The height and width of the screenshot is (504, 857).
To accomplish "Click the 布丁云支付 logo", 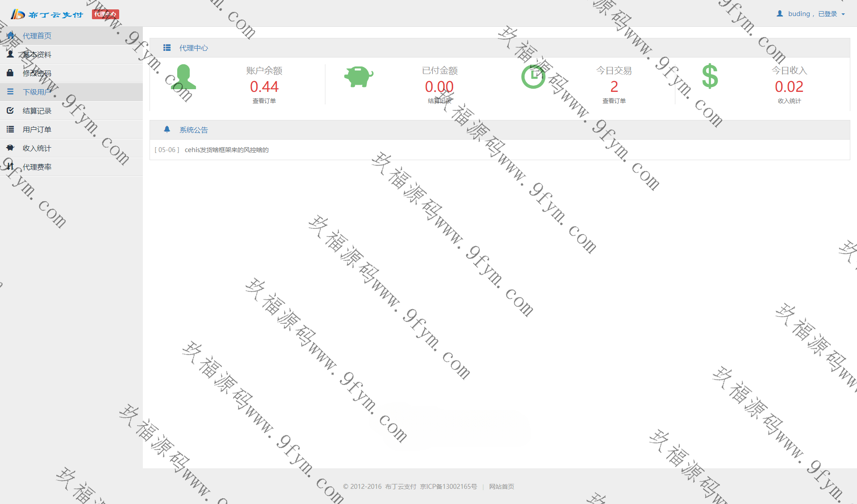I will [x=47, y=14].
